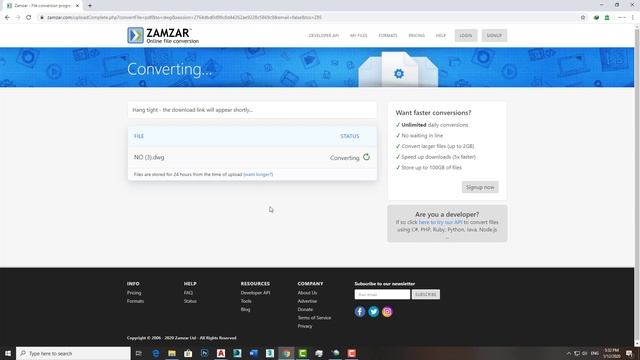The width and height of the screenshot is (640, 360).
Task: Open the footer FAQ link
Action: (x=188, y=293)
